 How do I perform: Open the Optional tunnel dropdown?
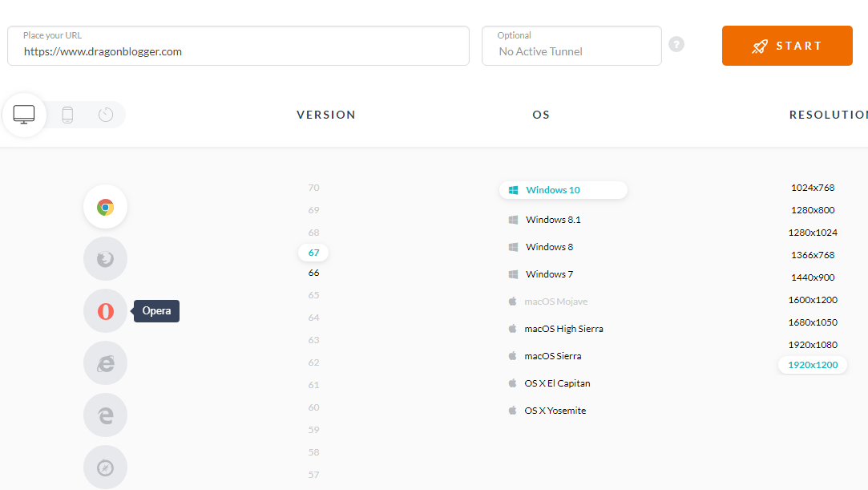coord(571,51)
